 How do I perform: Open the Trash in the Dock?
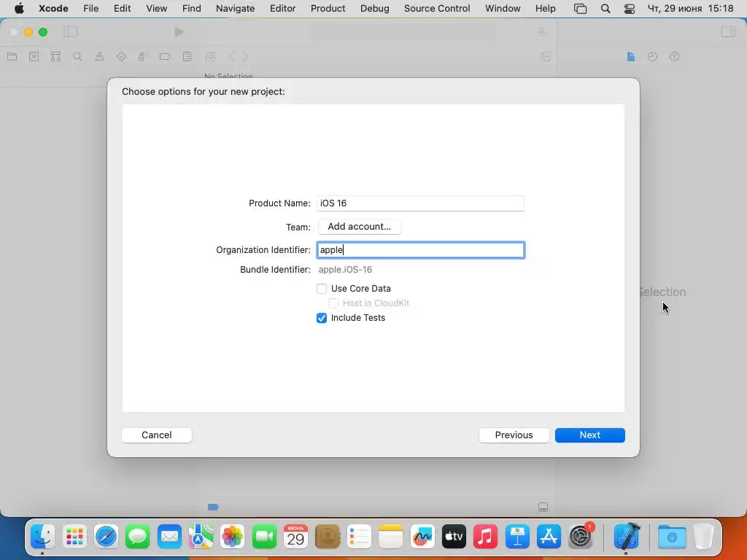704,537
